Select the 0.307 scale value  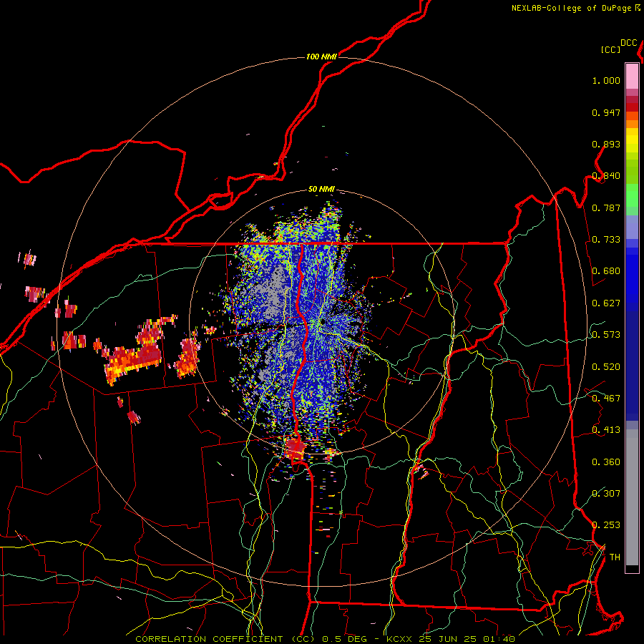click(x=606, y=494)
